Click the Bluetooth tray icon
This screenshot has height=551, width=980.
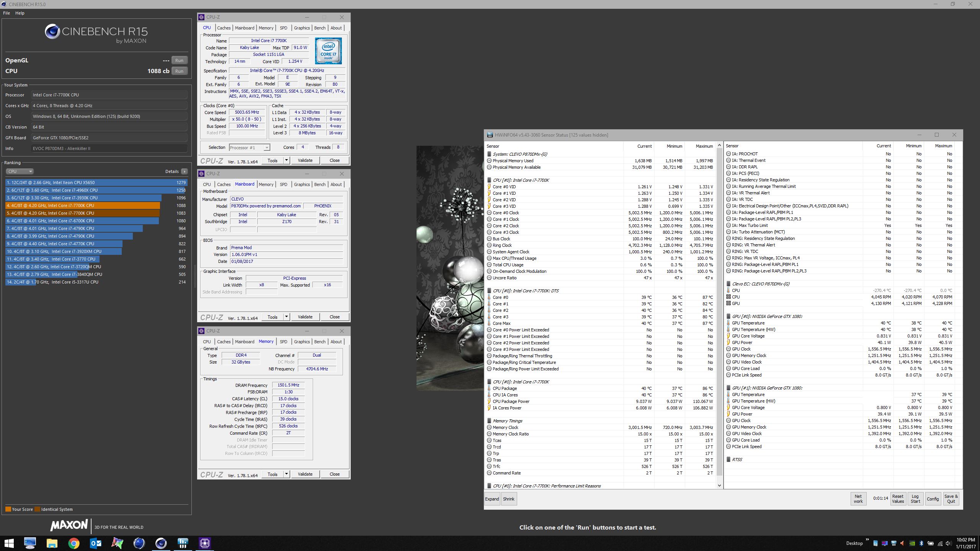click(x=921, y=544)
